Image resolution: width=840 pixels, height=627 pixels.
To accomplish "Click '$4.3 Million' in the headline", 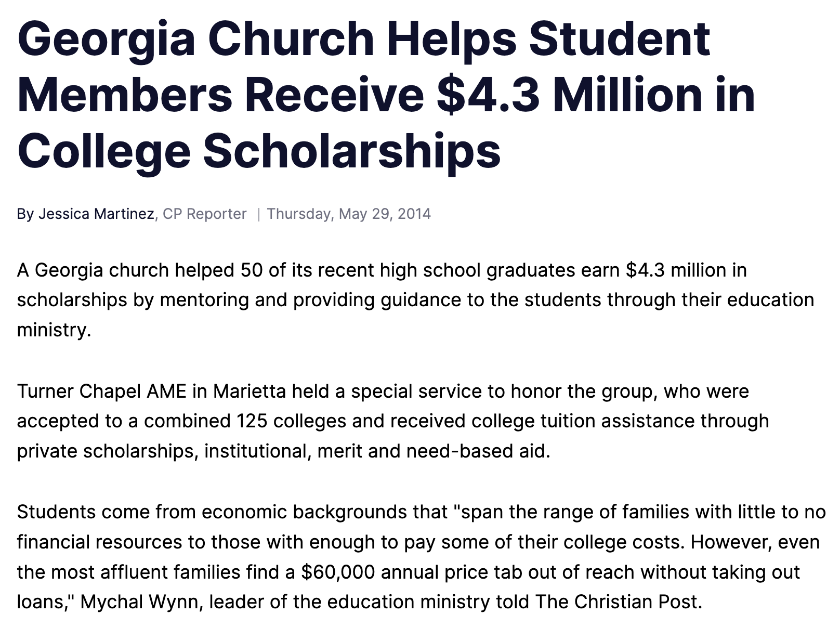I will [x=540, y=95].
